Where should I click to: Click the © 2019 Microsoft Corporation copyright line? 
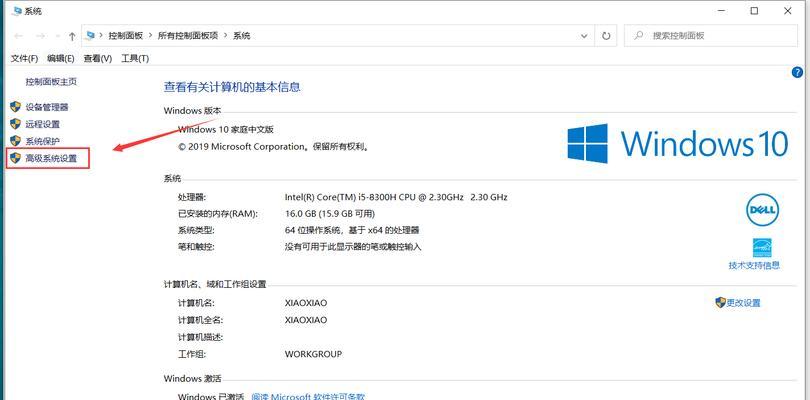pyautogui.click(x=273, y=147)
